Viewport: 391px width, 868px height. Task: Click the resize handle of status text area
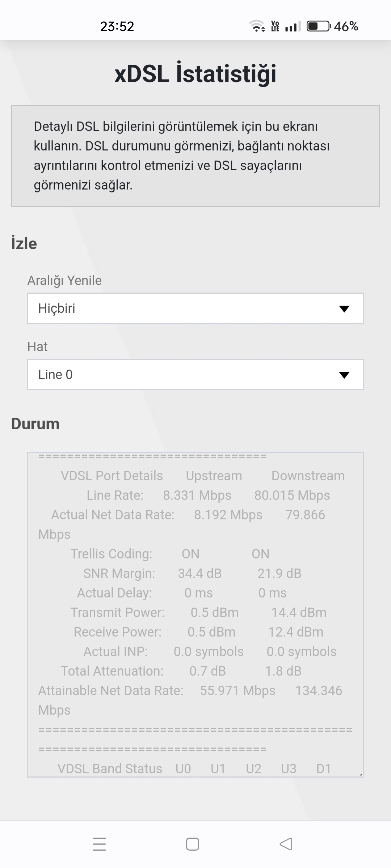pos(361,774)
